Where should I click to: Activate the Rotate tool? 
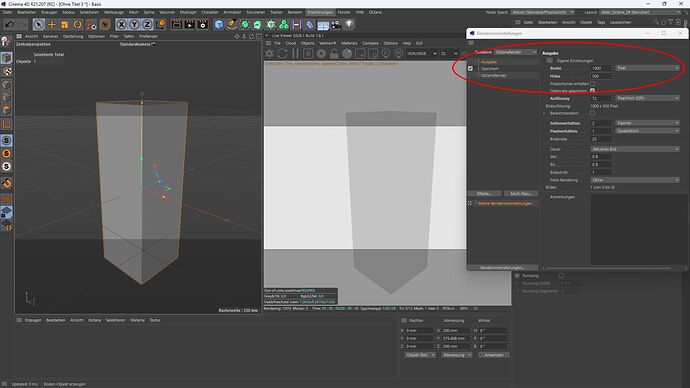tap(77, 25)
